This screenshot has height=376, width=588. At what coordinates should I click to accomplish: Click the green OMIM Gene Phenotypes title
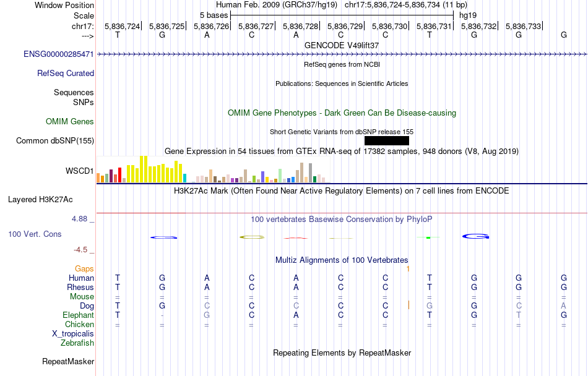tap(342, 113)
